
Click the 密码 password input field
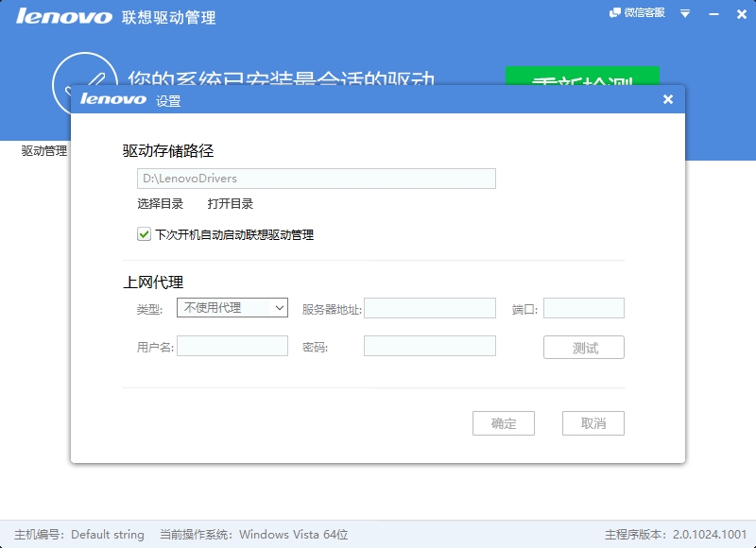[430, 346]
